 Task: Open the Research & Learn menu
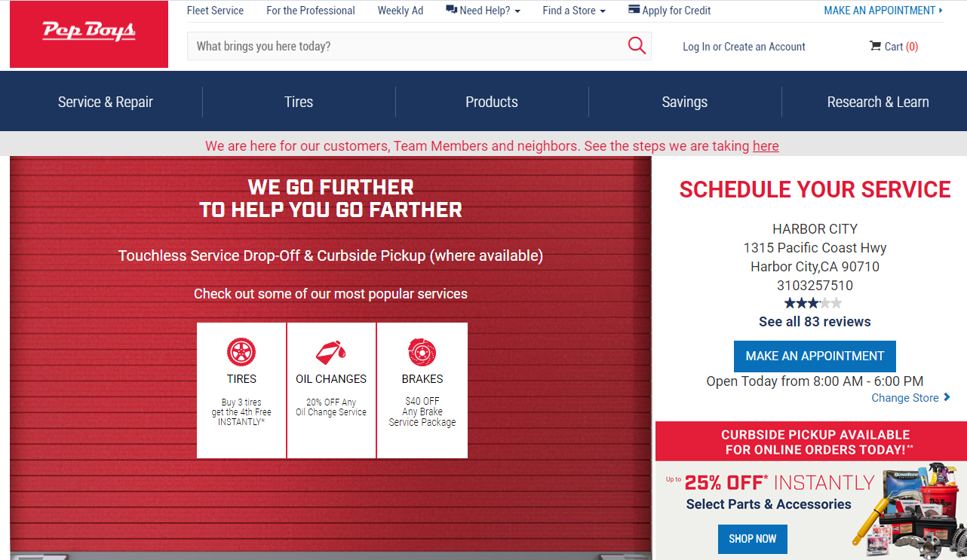click(x=878, y=102)
